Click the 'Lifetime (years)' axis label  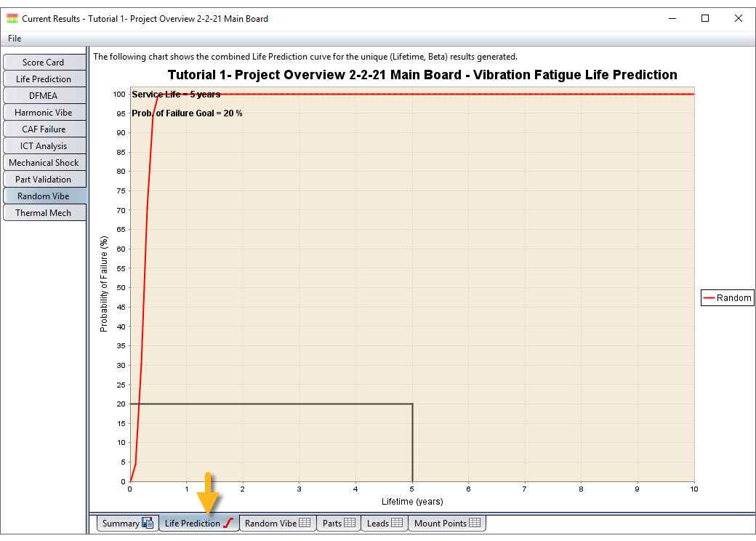click(x=412, y=502)
